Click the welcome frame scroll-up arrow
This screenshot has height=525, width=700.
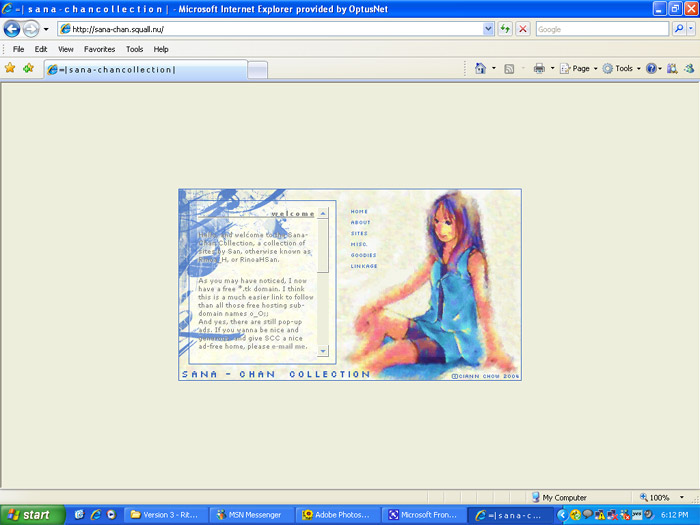(x=323, y=213)
